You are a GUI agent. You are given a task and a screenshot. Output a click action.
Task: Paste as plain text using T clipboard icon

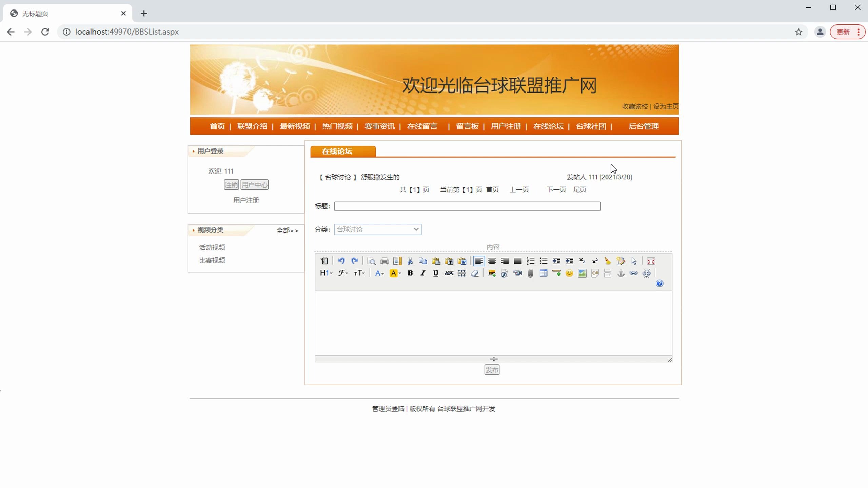(x=449, y=261)
